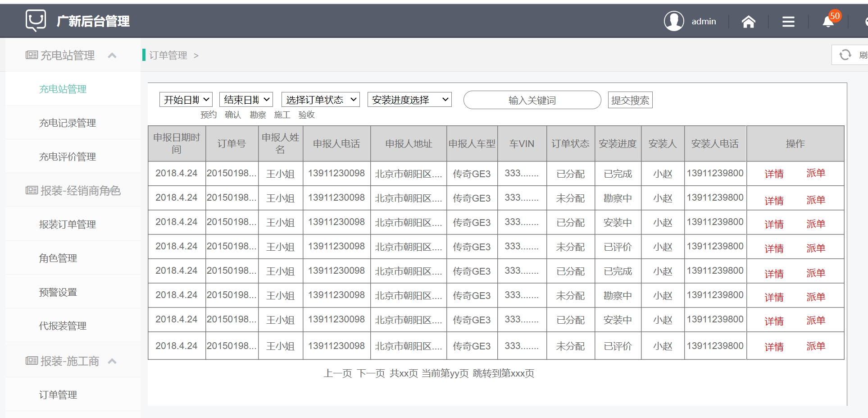The height and width of the screenshot is (418, 868).
Task: Click 车VIN column header
Action: [522, 143]
